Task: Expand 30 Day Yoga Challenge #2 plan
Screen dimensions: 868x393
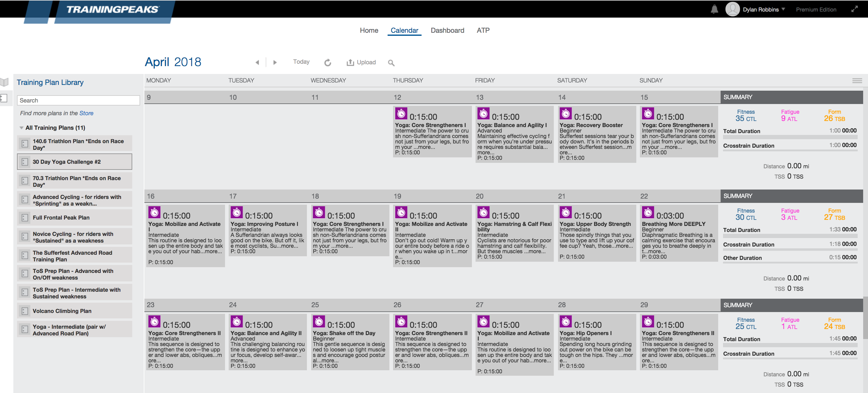Action: pyautogui.click(x=25, y=162)
